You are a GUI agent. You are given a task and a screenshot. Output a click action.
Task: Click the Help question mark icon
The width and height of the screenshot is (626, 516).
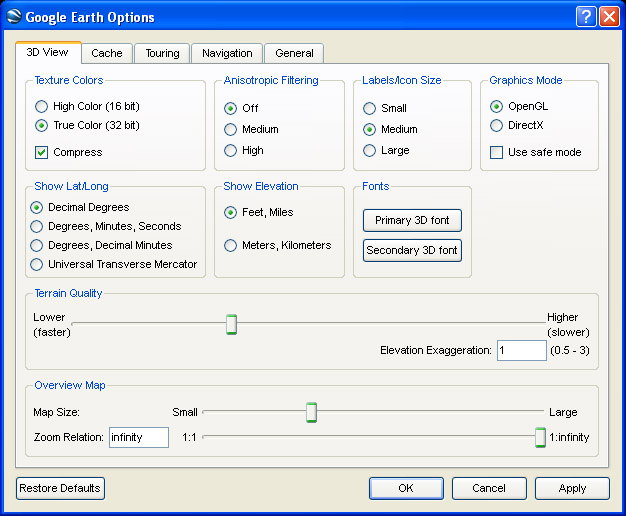tap(586, 17)
